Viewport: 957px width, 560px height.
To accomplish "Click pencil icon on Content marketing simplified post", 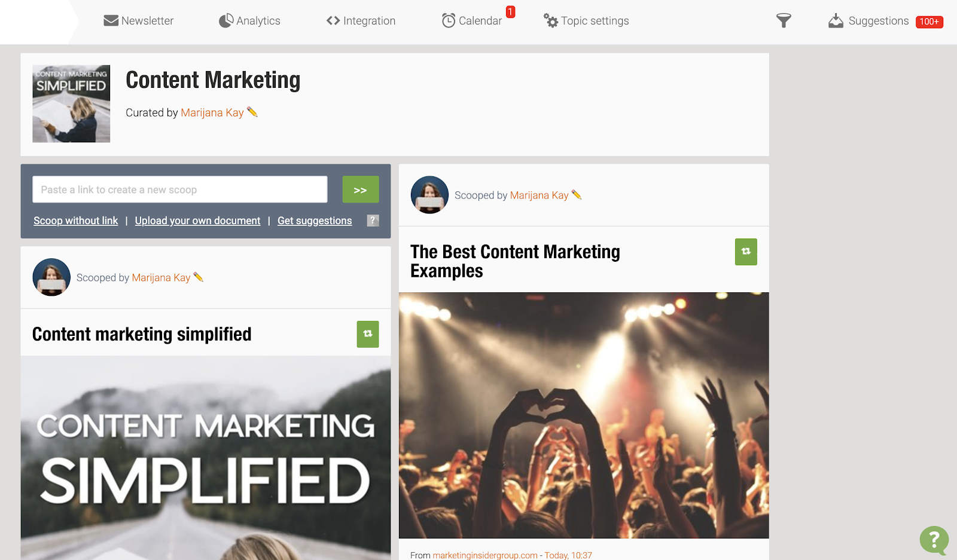I will click(x=199, y=277).
